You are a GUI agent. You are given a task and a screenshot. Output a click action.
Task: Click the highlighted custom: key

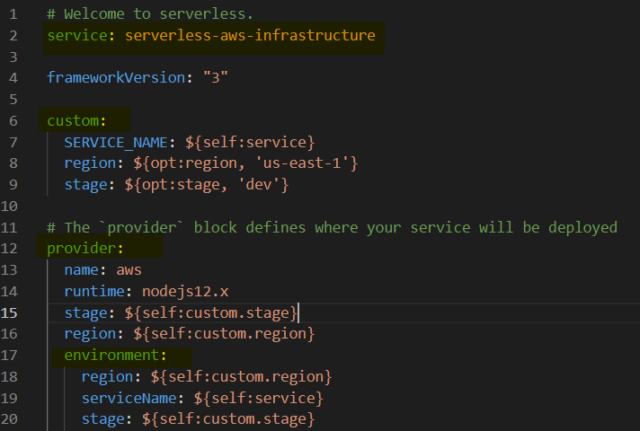click(x=76, y=120)
